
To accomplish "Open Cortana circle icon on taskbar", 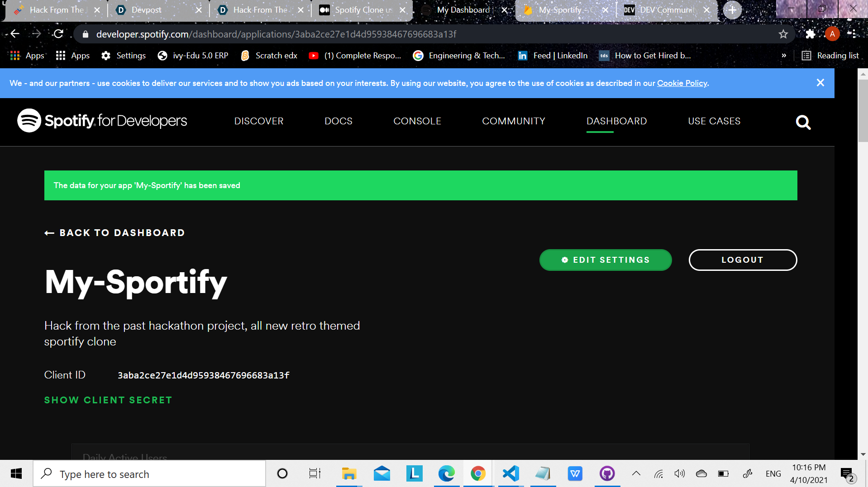I will [x=282, y=473].
